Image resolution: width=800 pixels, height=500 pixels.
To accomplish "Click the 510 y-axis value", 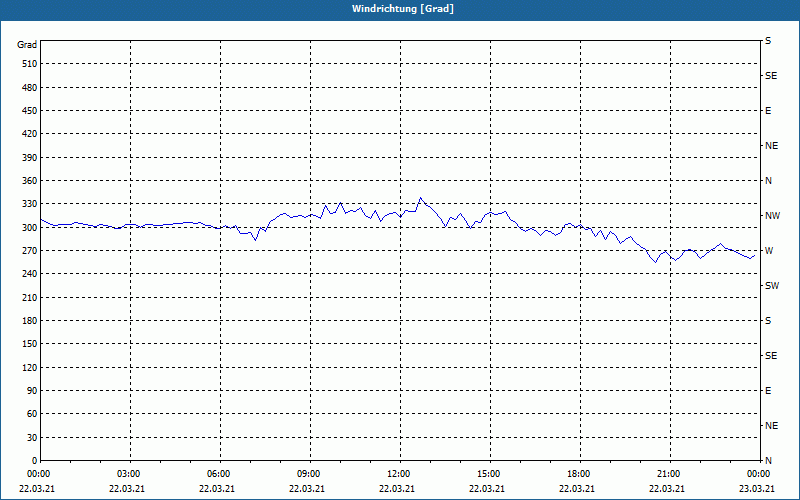I will pyautogui.click(x=30, y=64).
